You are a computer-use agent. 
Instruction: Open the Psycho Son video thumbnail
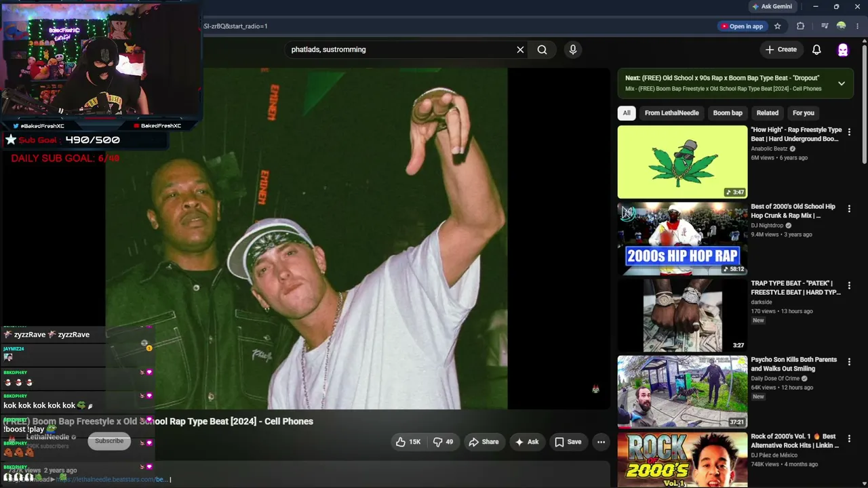(x=682, y=392)
